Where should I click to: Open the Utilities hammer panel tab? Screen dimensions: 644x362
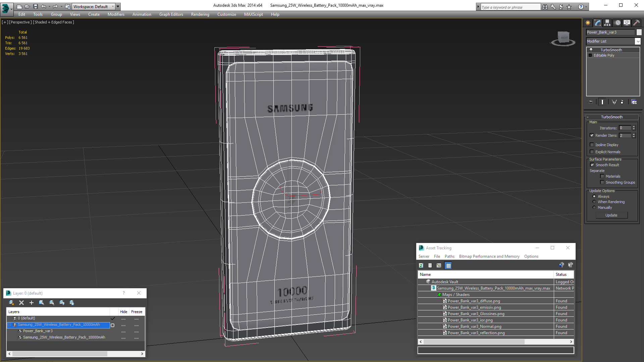[x=636, y=23]
